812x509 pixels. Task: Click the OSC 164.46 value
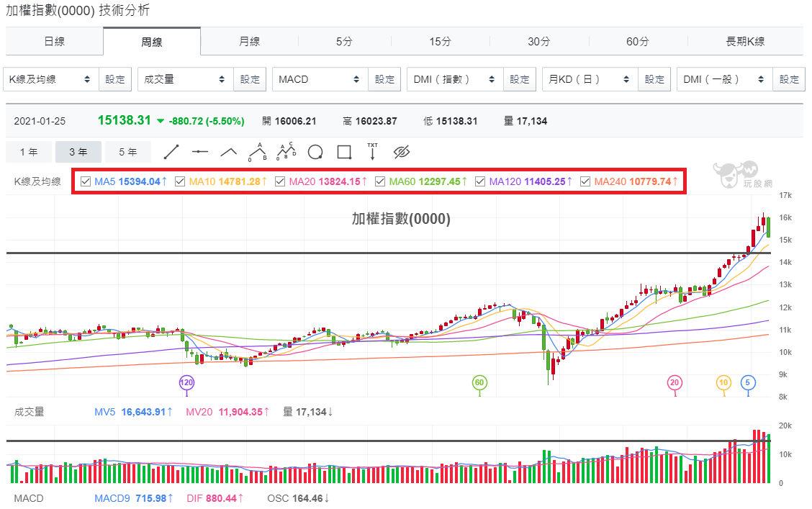coord(298,498)
